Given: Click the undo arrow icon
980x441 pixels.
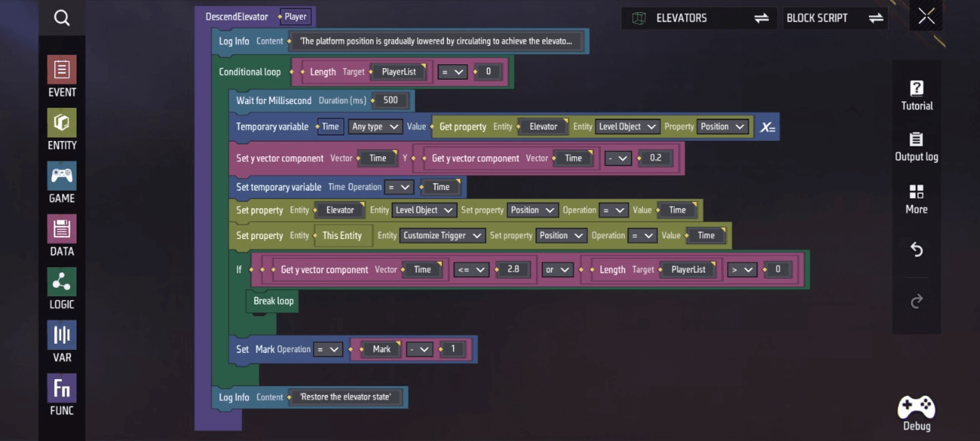Looking at the screenshot, I should tap(916, 250).
